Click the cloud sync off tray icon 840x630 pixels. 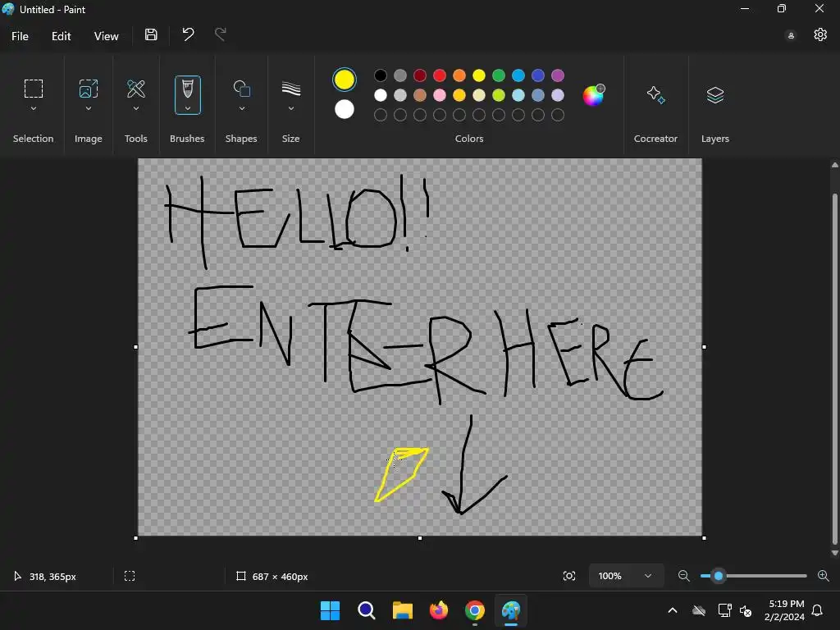[x=699, y=610]
